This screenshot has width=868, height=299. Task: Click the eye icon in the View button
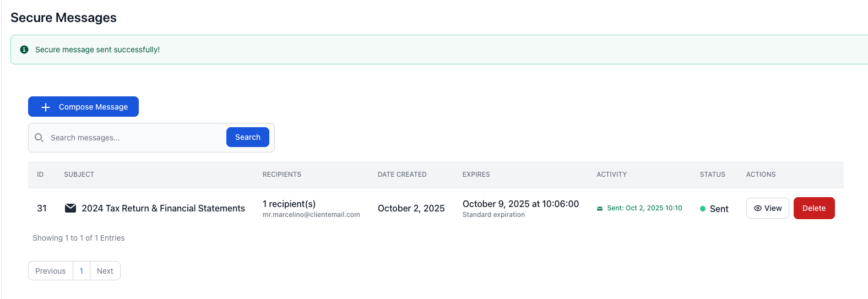click(758, 208)
